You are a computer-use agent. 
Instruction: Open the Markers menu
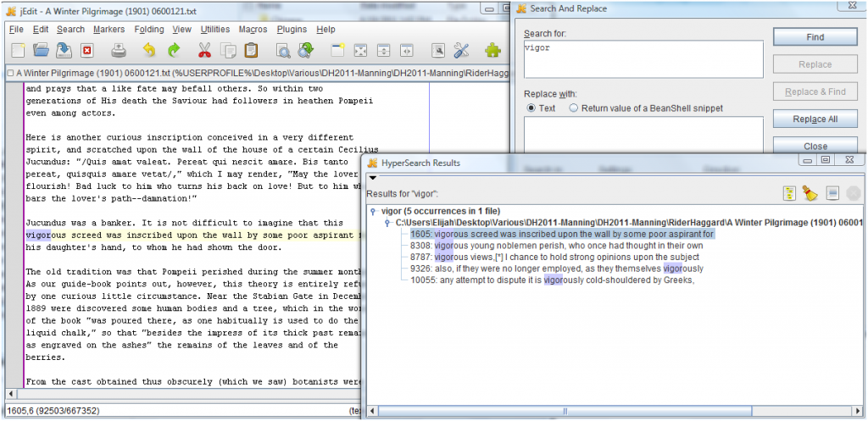coord(109,30)
